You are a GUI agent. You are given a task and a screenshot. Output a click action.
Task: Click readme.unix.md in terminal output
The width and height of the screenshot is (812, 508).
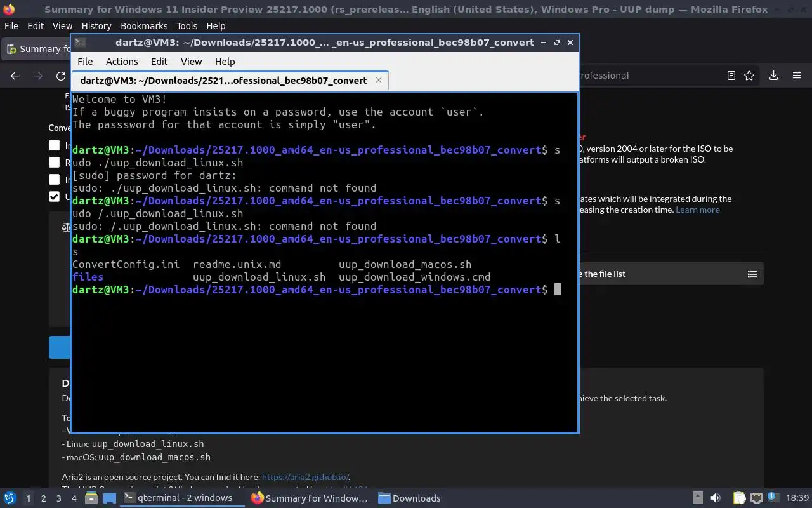tap(237, 264)
